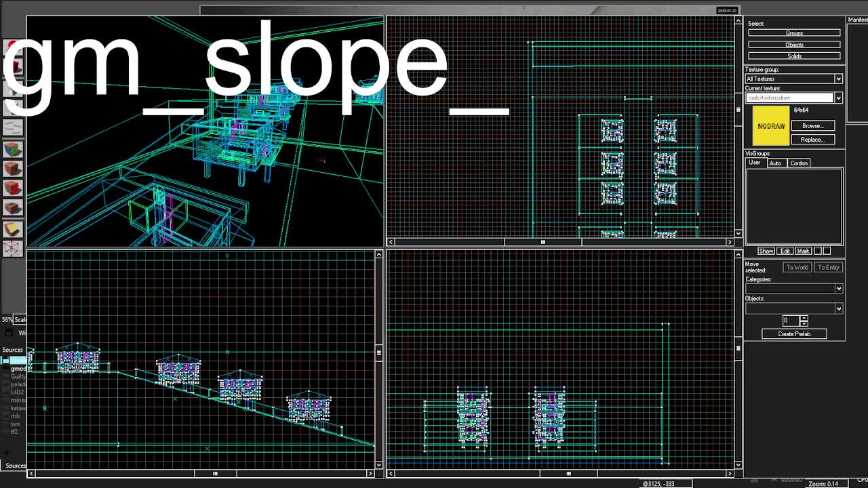Viewport: 868px width, 488px height.
Task: Select the Apply Decals tool icon
Action: pyautogui.click(x=12, y=188)
